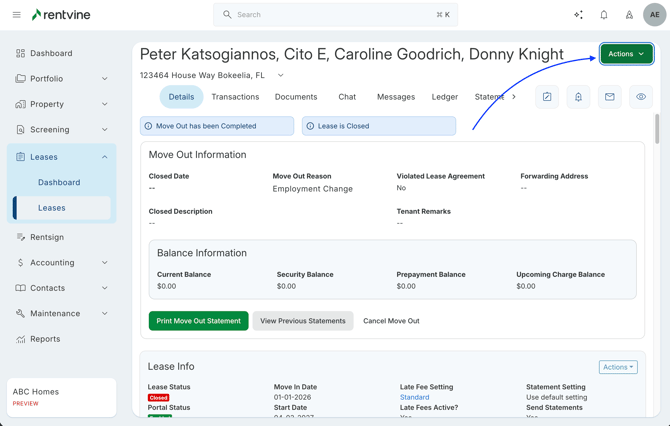Collapse the Leases sidebar section
Image resolution: width=670 pixels, height=426 pixels.
[104, 157]
